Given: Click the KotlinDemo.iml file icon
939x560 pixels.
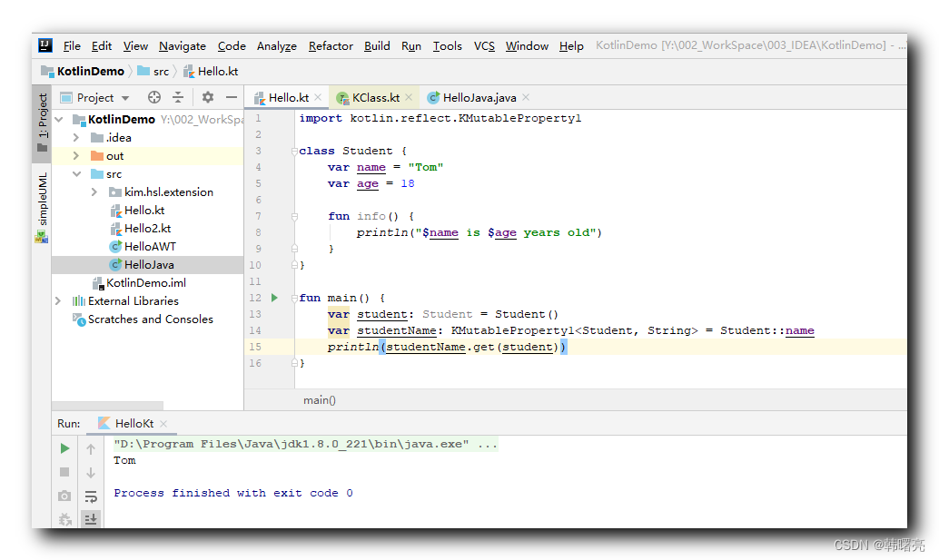Looking at the screenshot, I should [97, 283].
